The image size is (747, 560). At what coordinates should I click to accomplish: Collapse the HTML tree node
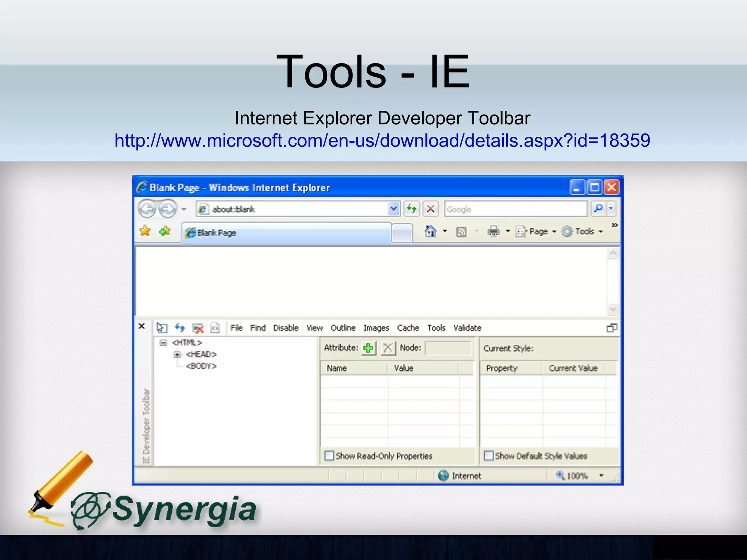point(163,343)
